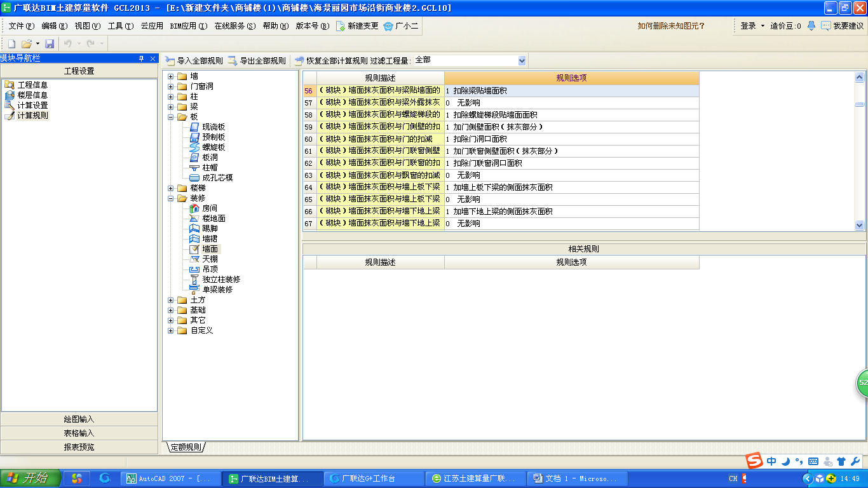Open 工程信息 in navigation panel
This screenshot has height=488, width=868.
(32, 85)
